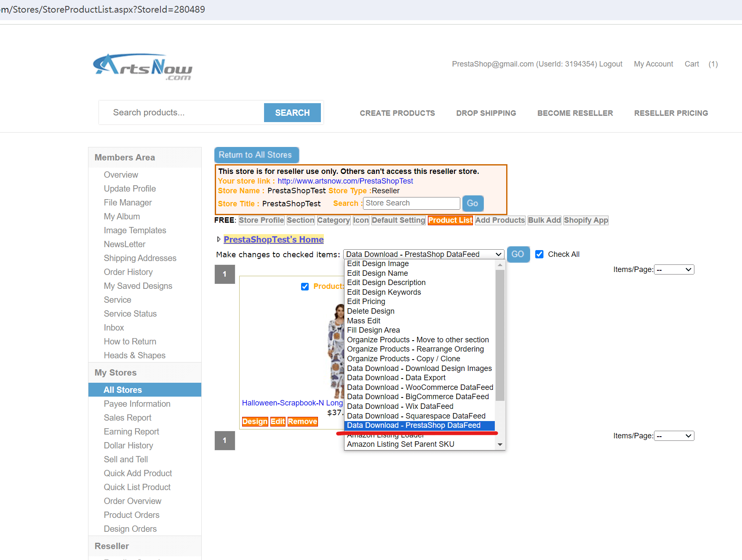Viewport: 742px width, 560px height.
Task: Expand the PrestaShopTest's Home triangle
Action: click(x=219, y=240)
